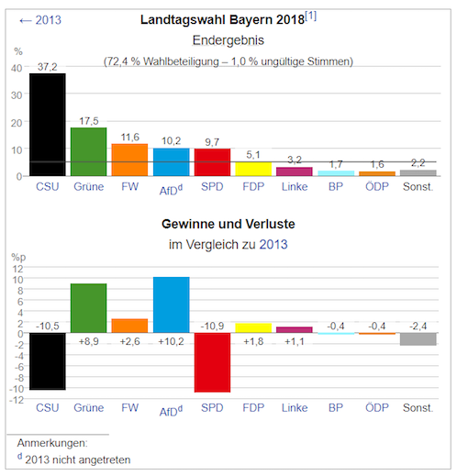This screenshot has width=457, height=476.
Task: Select the SPD label in upper chart
Action: (212, 186)
